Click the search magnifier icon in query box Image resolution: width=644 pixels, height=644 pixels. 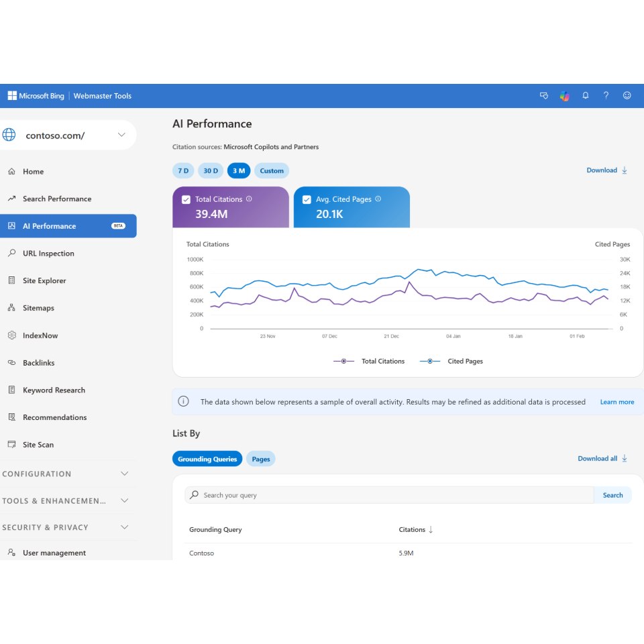[x=195, y=495]
